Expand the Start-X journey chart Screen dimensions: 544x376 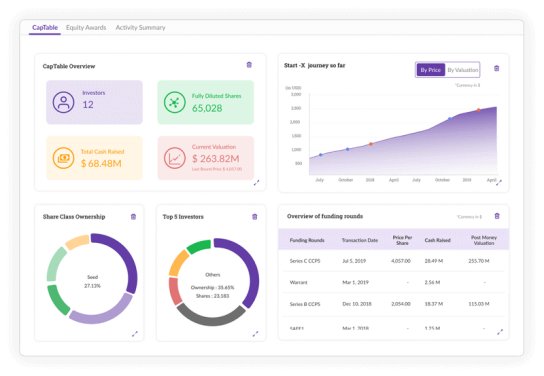(499, 182)
